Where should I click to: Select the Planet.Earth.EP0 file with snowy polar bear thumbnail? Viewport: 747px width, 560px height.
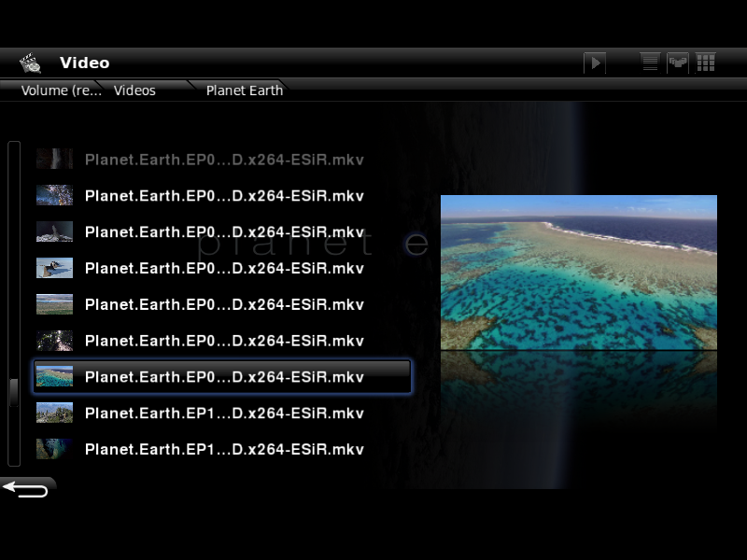coord(200,268)
